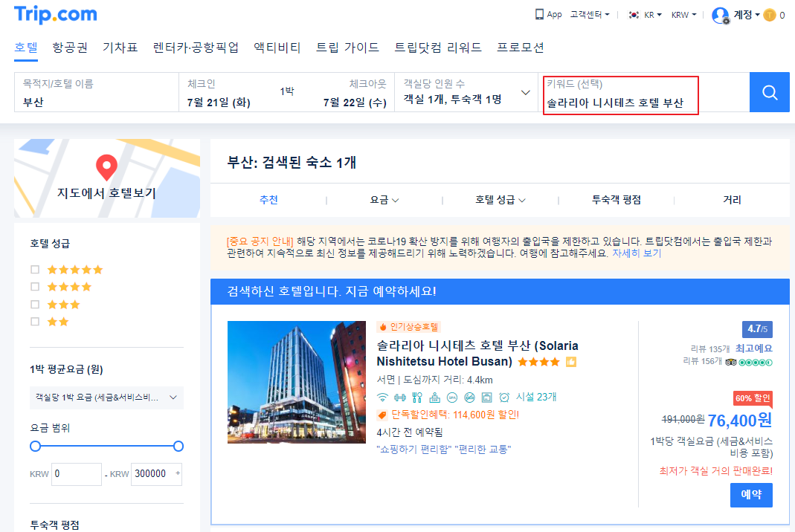Open the Solaria Nishitetsu Hotel Busan title link
Screen dimensions: 795x532
[477, 354]
